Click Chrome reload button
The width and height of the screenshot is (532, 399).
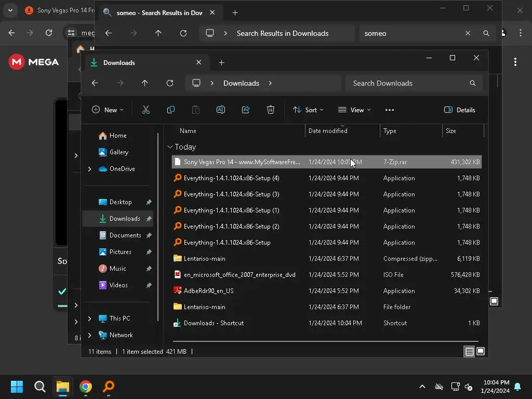click(49, 33)
